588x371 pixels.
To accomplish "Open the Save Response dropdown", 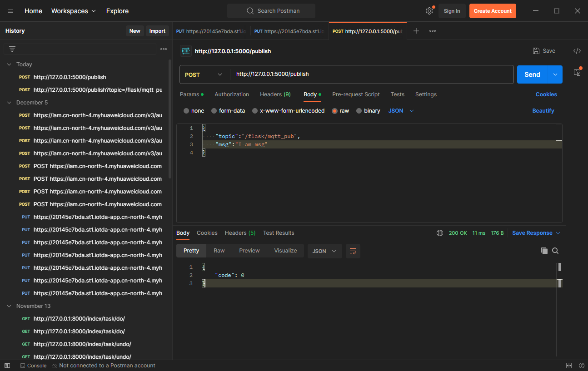I will 536,233.
